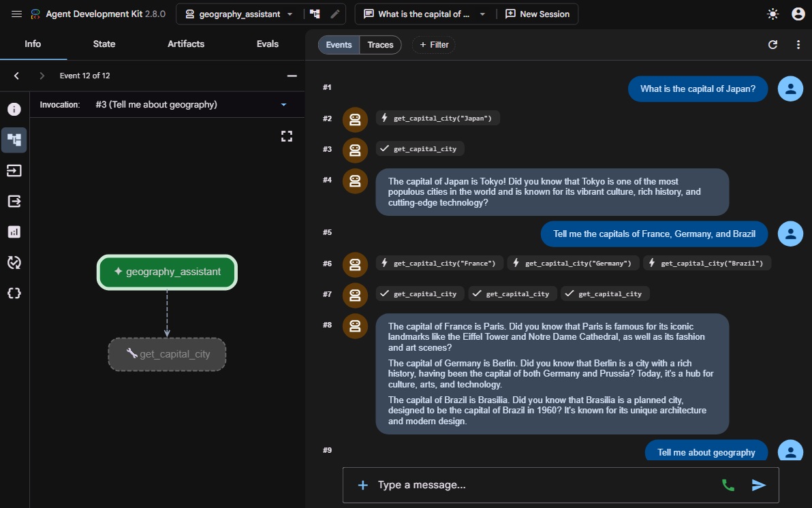Open the hamburger navigation menu

point(16,14)
